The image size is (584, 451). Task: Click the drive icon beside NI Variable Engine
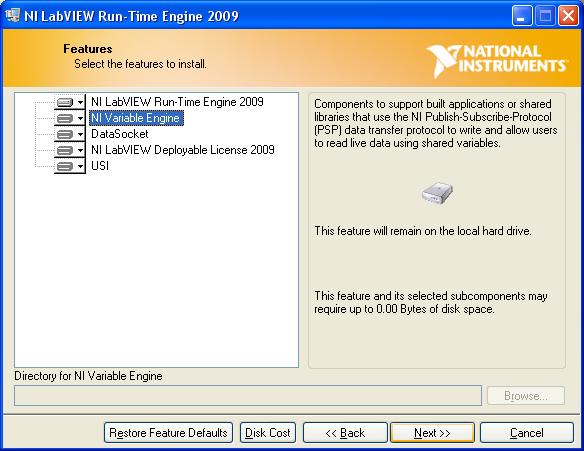click(x=65, y=118)
